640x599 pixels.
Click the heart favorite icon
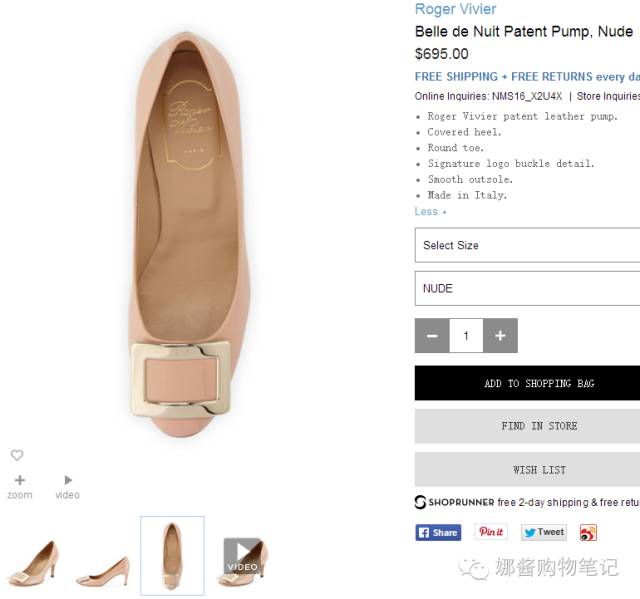17,455
